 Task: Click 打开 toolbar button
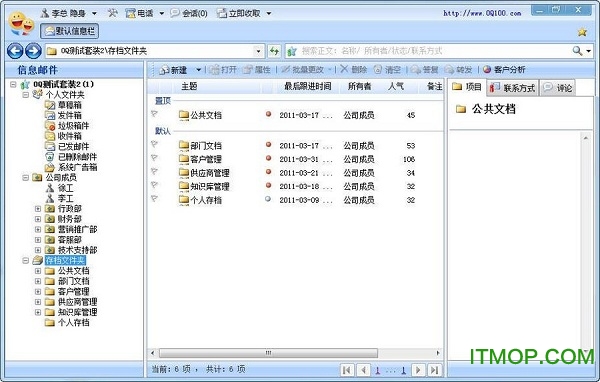click(x=223, y=70)
